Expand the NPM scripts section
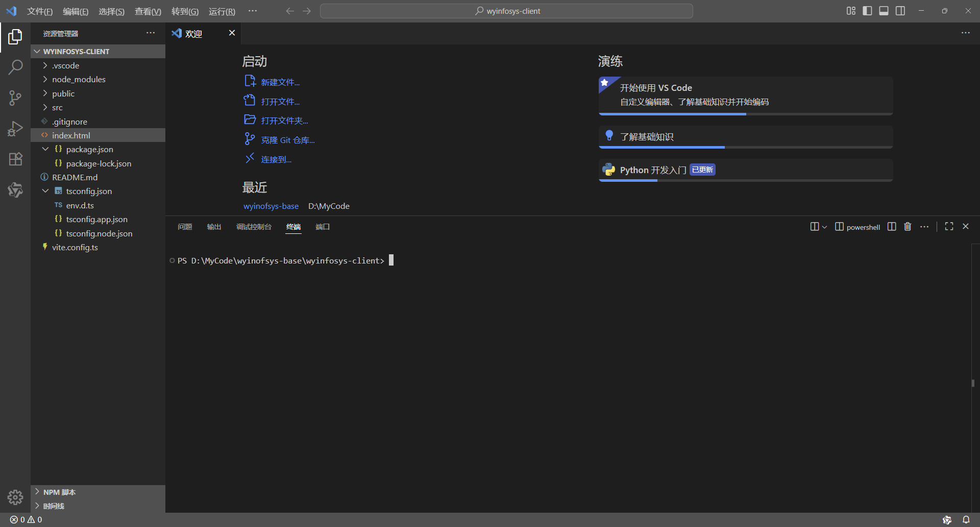 98,492
